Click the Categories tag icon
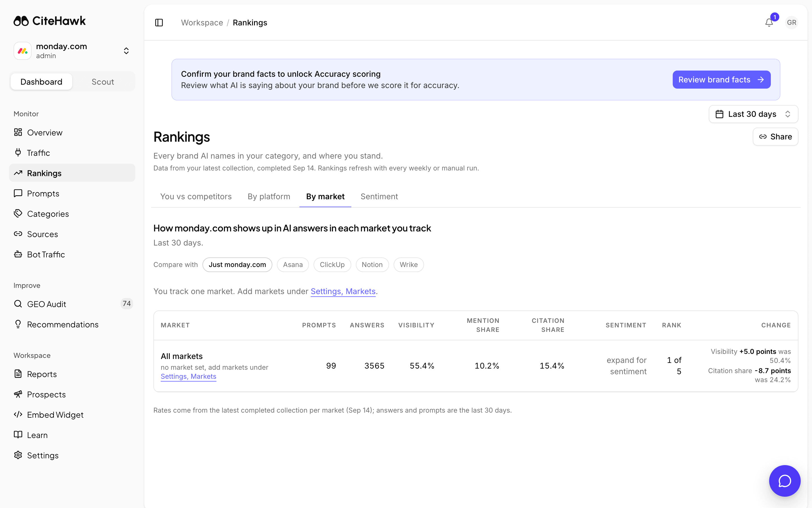 click(x=18, y=213)
